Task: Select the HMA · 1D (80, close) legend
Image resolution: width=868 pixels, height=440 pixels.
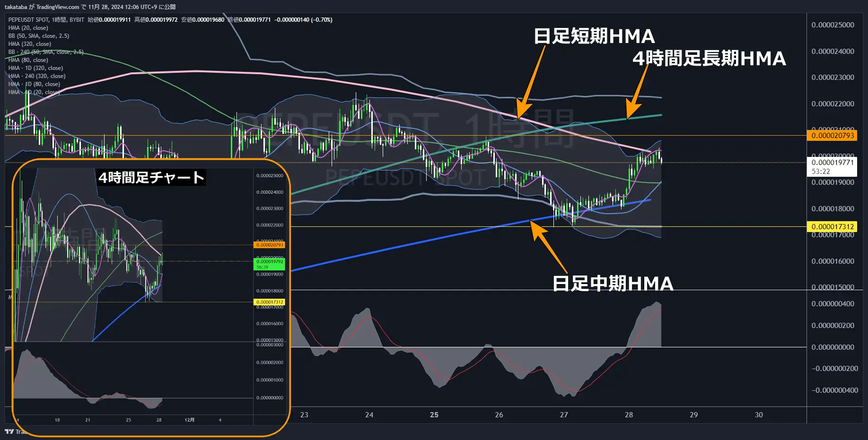Action: (x=34, y=84)
